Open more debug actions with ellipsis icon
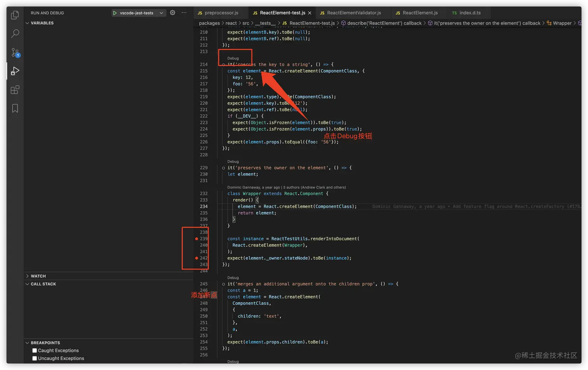The height and width of the screenshot is (370, 588). click(x=184, y=12)
